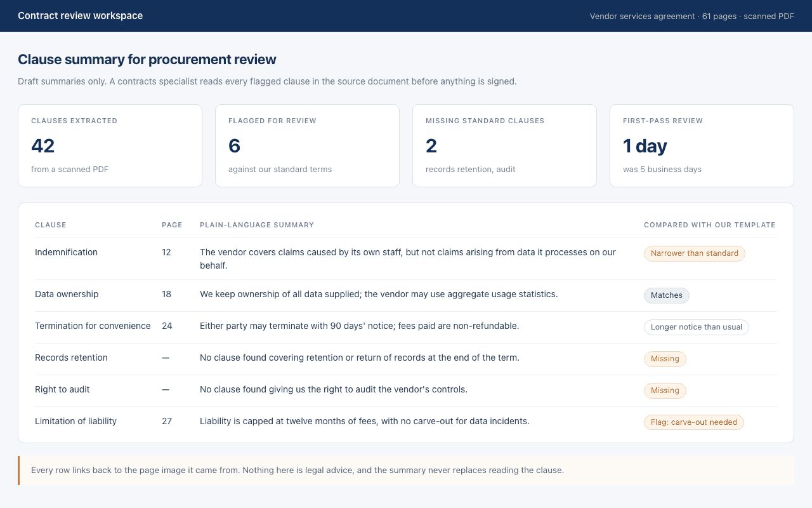Screen dimensions: 812x508
Task: Click the disclaimer note about legal advice
Action: 406,471
